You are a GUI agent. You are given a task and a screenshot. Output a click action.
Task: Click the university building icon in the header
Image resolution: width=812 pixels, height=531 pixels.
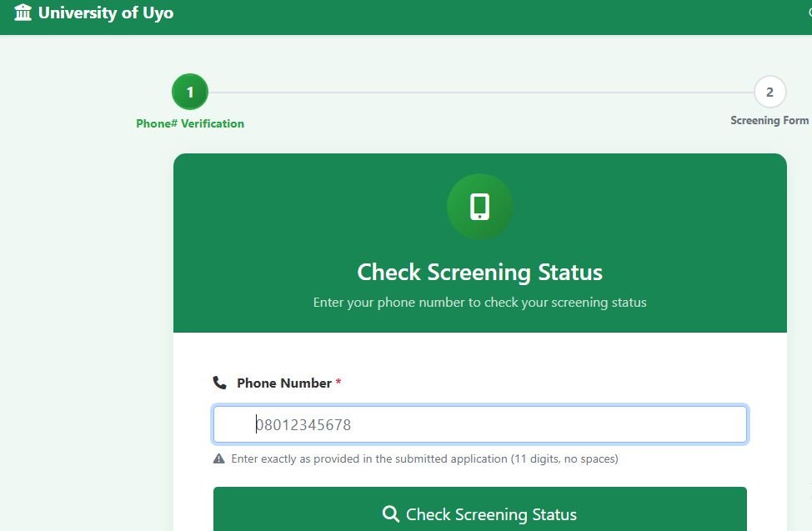pos(23,13)
